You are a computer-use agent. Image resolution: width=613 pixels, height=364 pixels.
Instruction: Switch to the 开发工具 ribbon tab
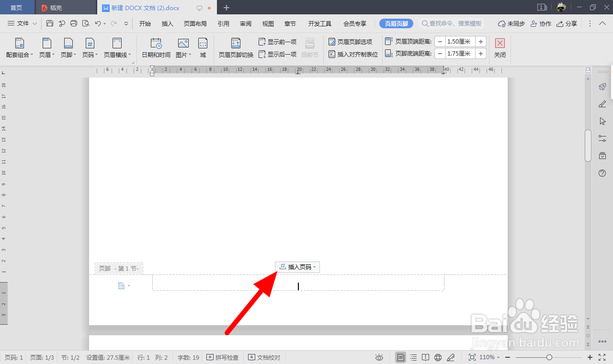click(x=320, y=23)
